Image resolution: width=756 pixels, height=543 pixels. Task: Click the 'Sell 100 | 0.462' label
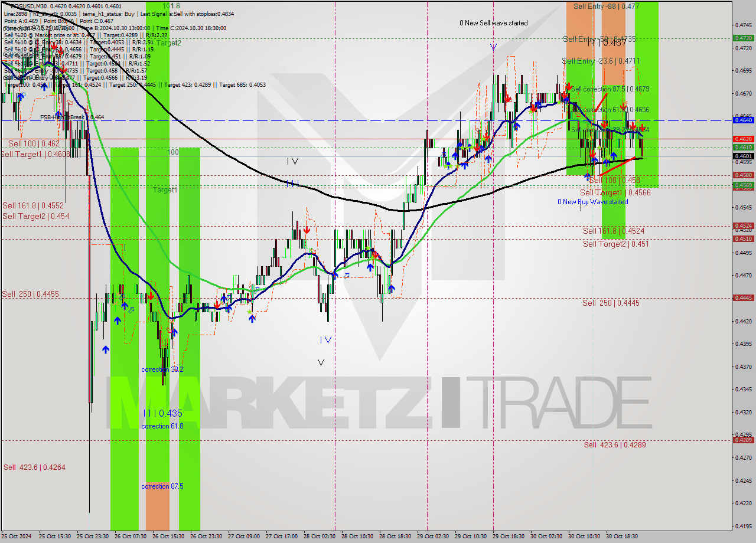click(x=34, y=143)
